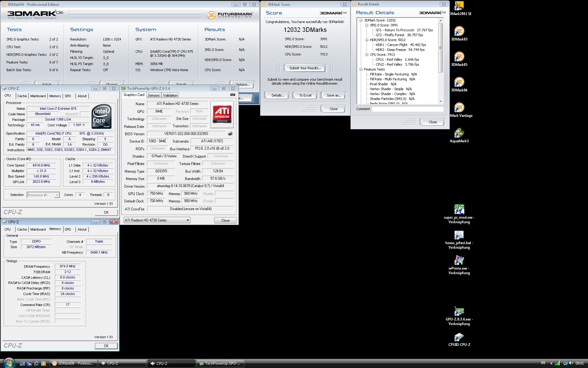Select 'HDR2 - Deep Freeze' tree row

point(400,50)
